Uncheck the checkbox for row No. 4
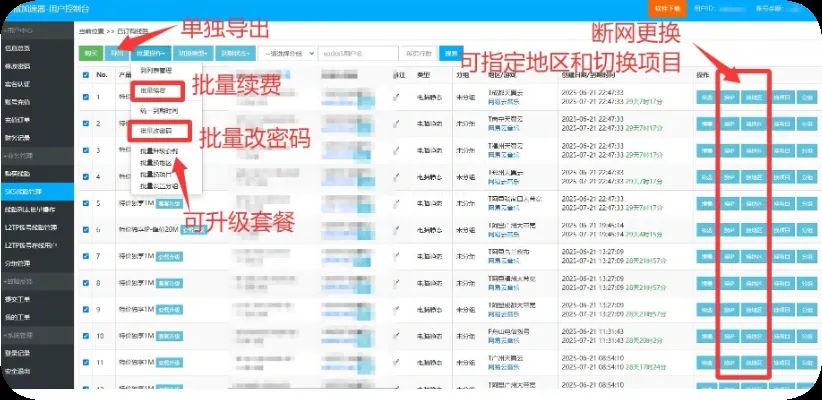 pos(86,176)
